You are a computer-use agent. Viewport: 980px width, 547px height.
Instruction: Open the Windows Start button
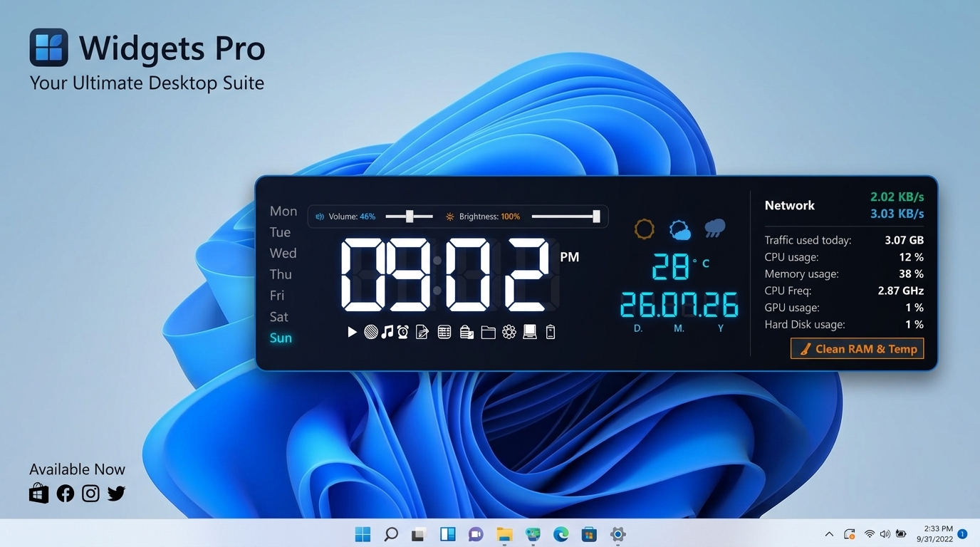click(x=363, y=534)
